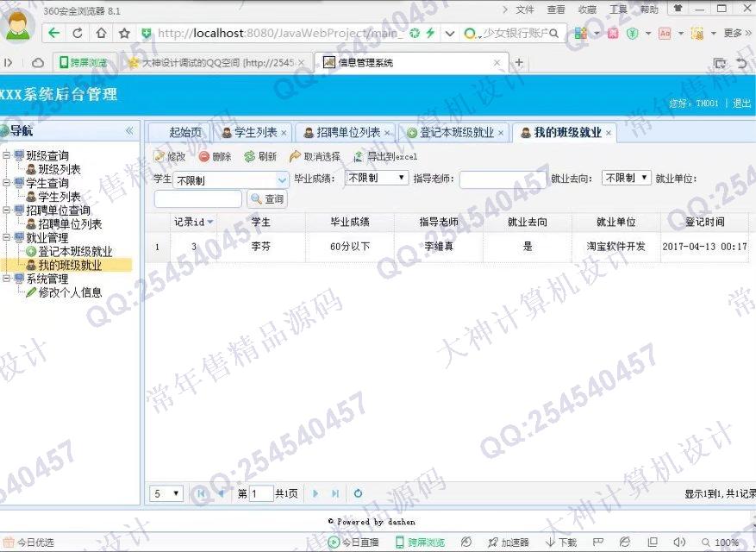Open 就业去向 filter dropdown
Viewport: 756px width, 552px height.
pyautogui.click(x=627, y=178)
